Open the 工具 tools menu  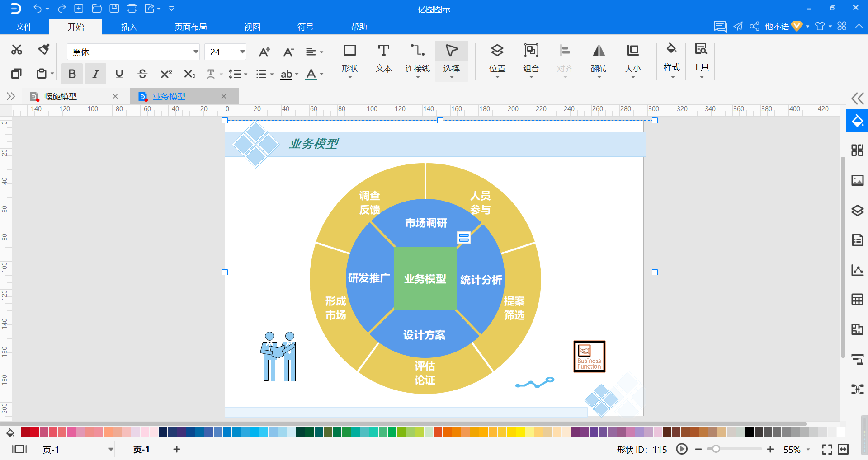pos(701,60)
